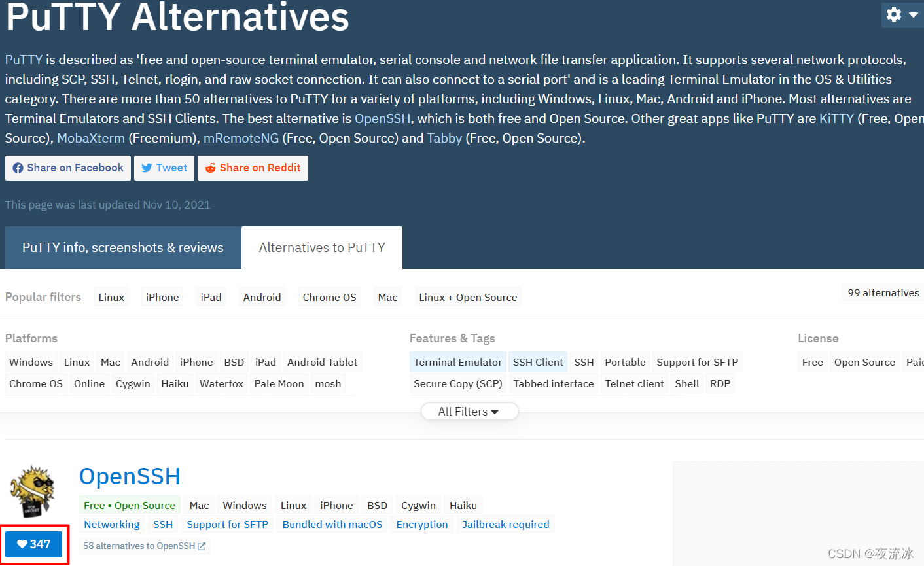The width and height of the screenshot is (924, 566).
Task: Click the 99 alternatives count
Action: pos(883,292)
